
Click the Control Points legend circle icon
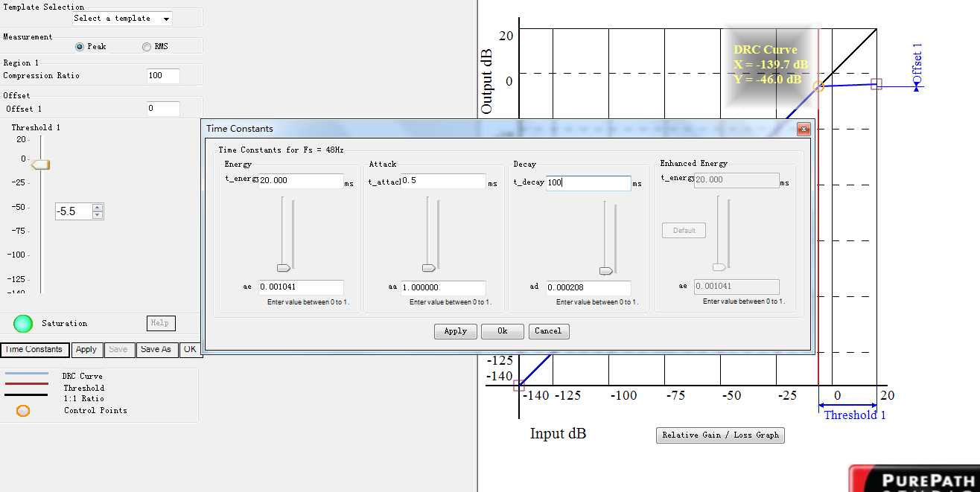click(23, 411)
